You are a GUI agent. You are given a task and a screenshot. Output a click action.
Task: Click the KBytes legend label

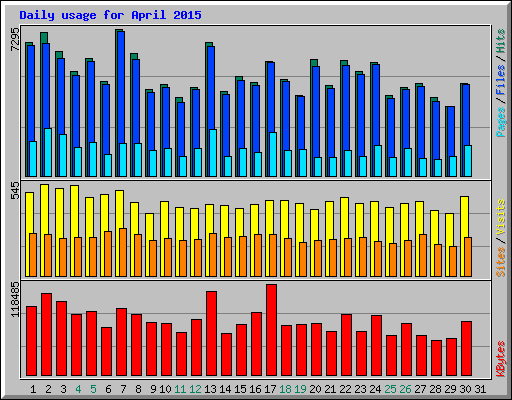coord(500,359)
